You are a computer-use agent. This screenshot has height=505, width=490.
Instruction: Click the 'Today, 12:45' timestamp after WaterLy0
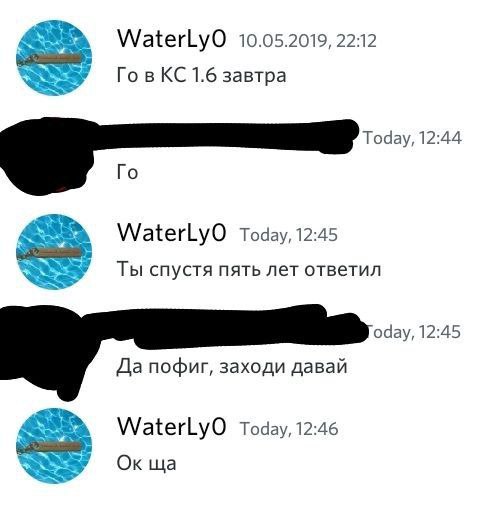pyautogui.click(x=289, y=235)
